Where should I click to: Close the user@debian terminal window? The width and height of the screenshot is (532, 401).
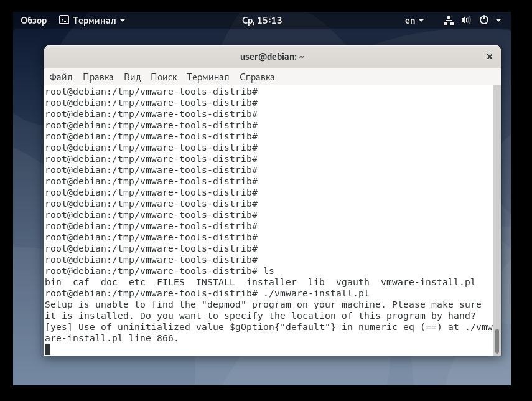[489, 57]
